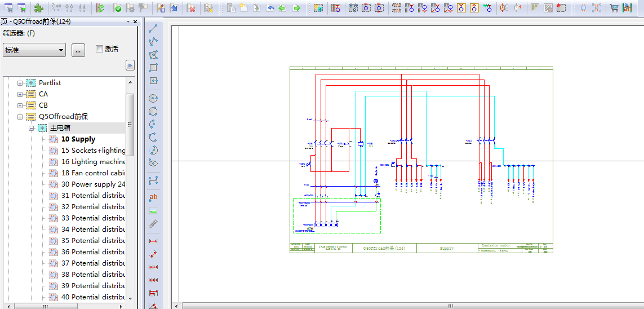Click the flag with gear settings icon
The width and height of the screenshot is (644, 309).
(x=131, y=7)
